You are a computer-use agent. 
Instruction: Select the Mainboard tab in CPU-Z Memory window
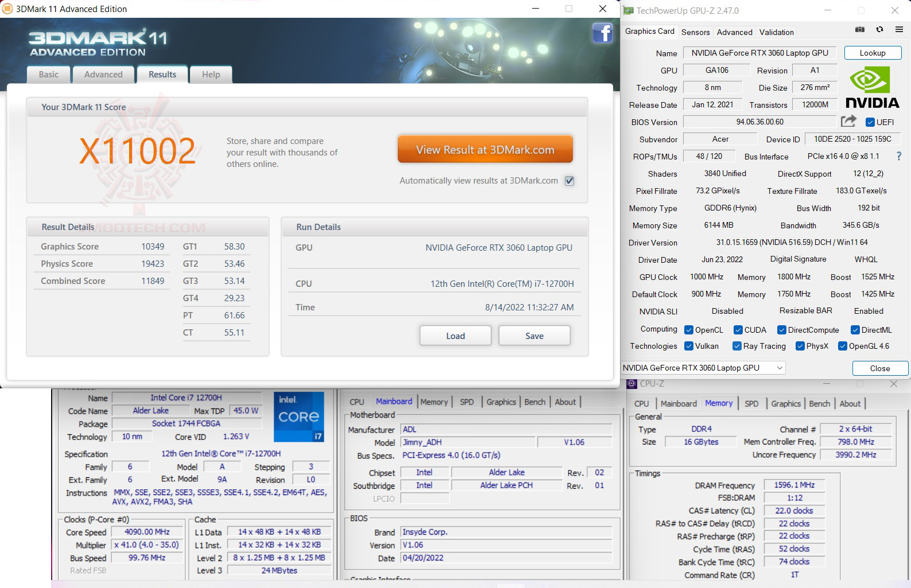tap(679, 404)
